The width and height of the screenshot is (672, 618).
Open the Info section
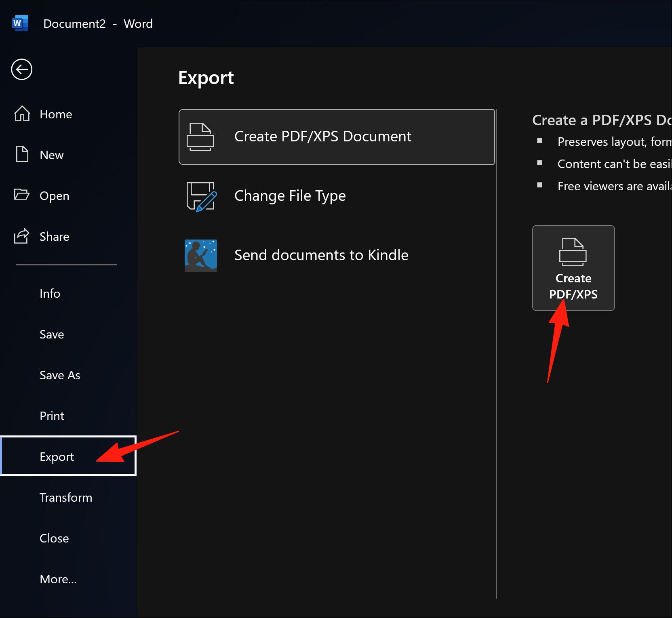click(68, 294)
